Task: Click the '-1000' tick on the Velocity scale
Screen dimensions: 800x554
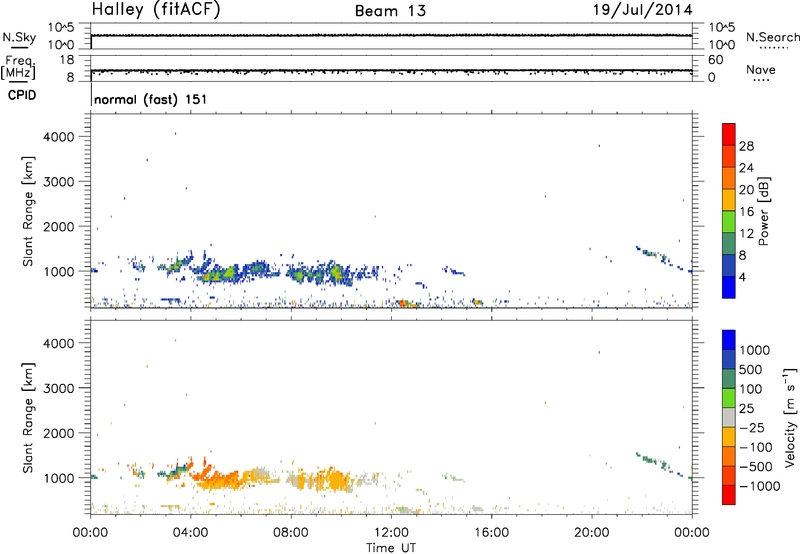Action: coord(759,486)
